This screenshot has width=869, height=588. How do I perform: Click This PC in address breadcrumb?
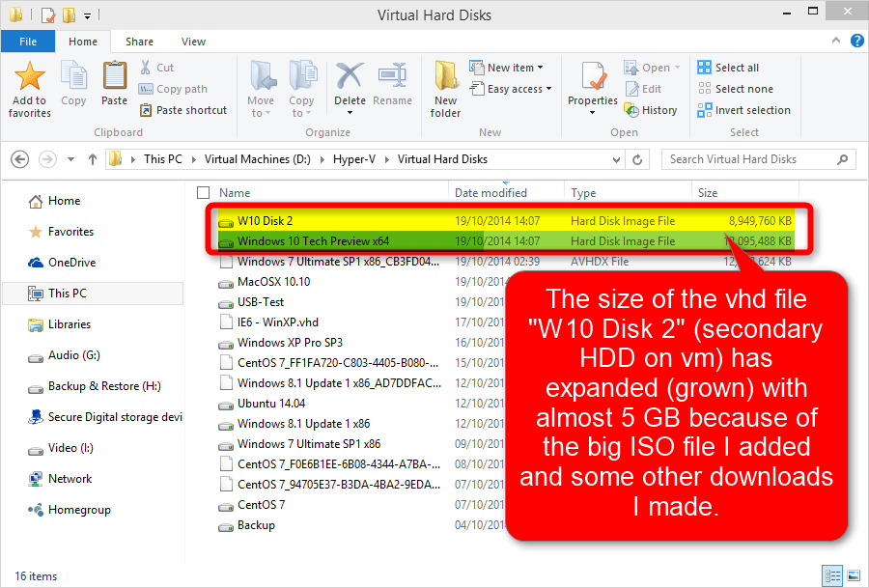pos(163,159)
